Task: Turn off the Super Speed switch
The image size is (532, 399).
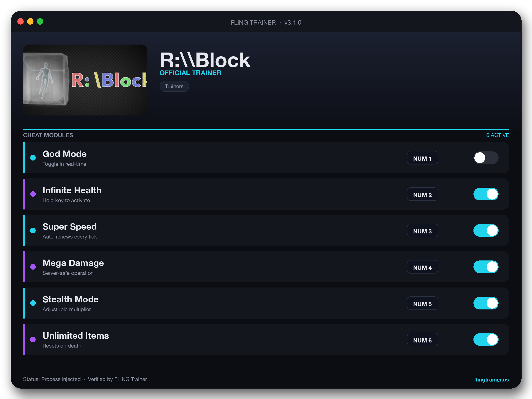Action: coord(486,230)
